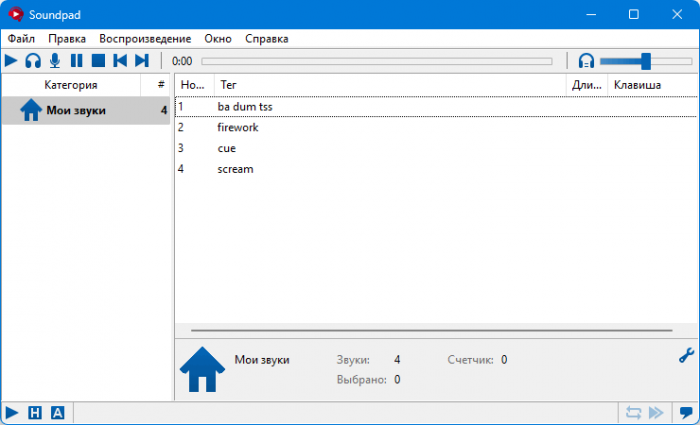Open category settings wrench icon
This screenshot has width=700, height=425.
coord(686,355)
